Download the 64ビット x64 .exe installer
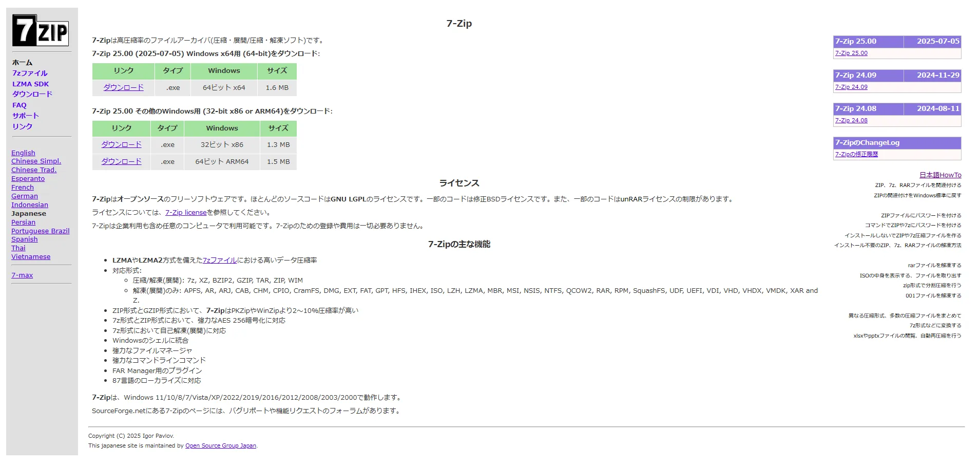 [x=123, y=87]
